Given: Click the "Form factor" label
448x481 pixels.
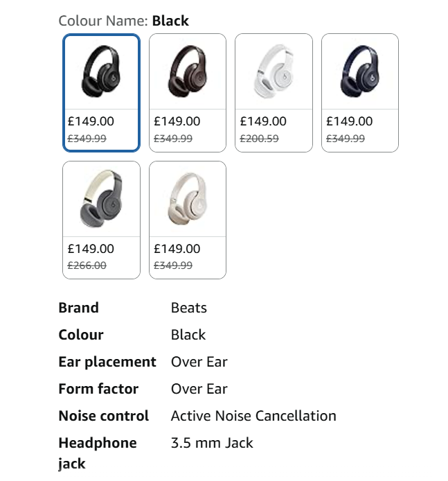Looking at the screenshot, I should [x=98, y=389].
